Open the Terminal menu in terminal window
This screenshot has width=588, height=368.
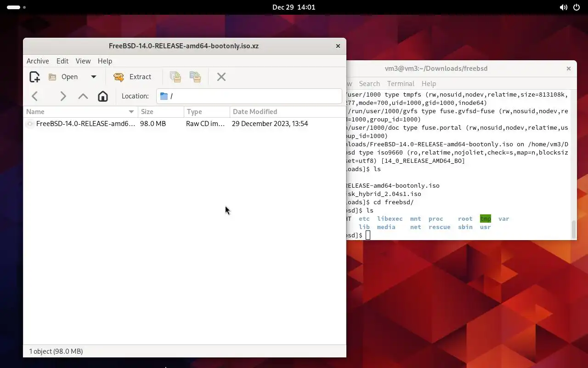click(401, 84)
